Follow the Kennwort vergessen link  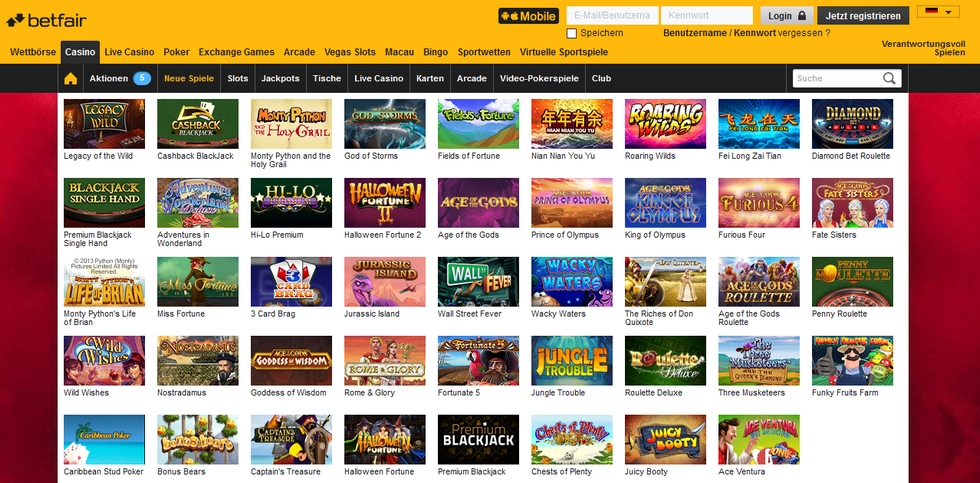[x=782, y=33]
